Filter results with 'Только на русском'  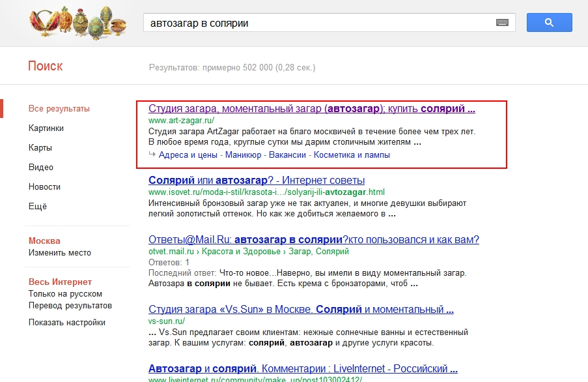tap(65, 294)
